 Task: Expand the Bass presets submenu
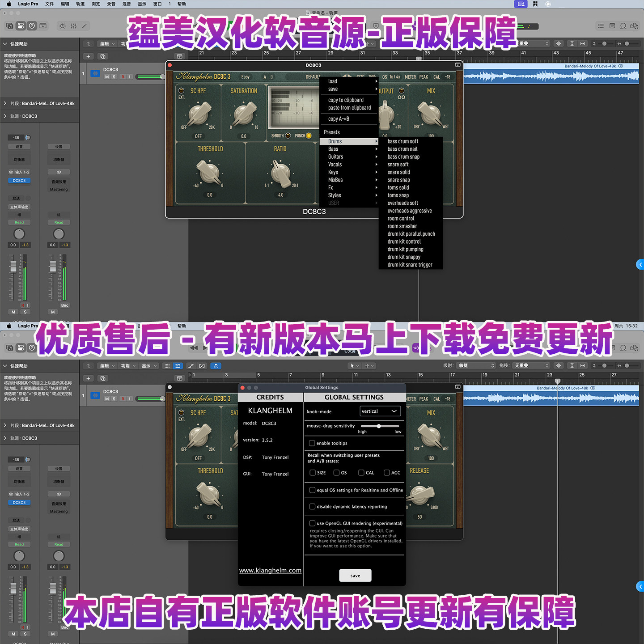coord(349,149)
